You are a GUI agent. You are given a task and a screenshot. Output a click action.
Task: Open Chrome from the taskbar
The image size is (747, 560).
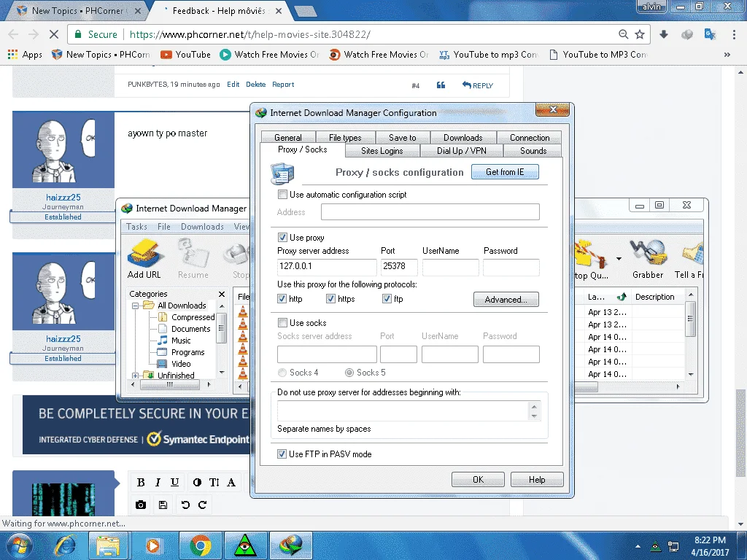pyautogui.click(x=201, y=545)
